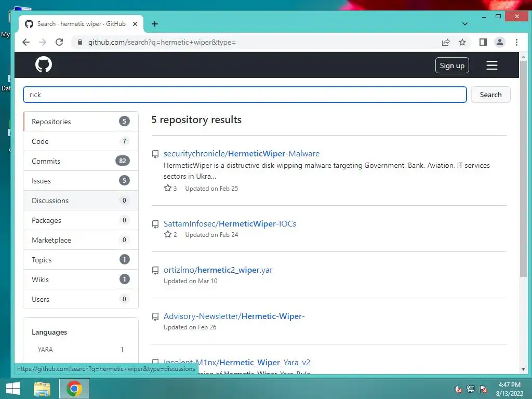532x399 pixels.
Task: Open securitychronicle/HermeticWiper-Malware repository
Action: point(241,153)
